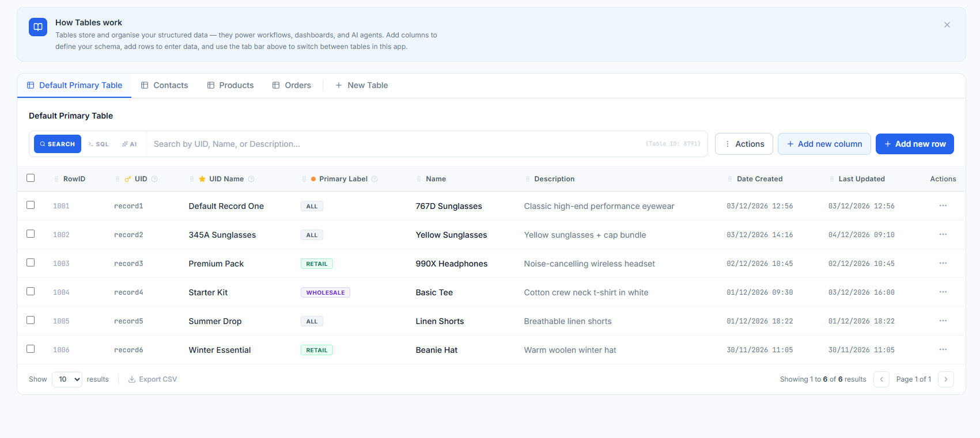The width and height of the screenshot is (980, 438).
Task: Click 'Warm woolen winter hat' description
Action: click(x=570, y=350)
